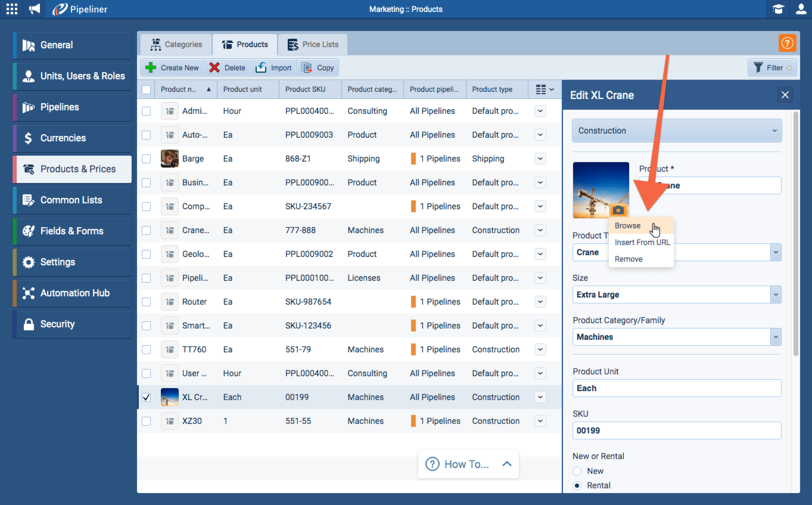Click the orange help question mark icon

point(787,43)
